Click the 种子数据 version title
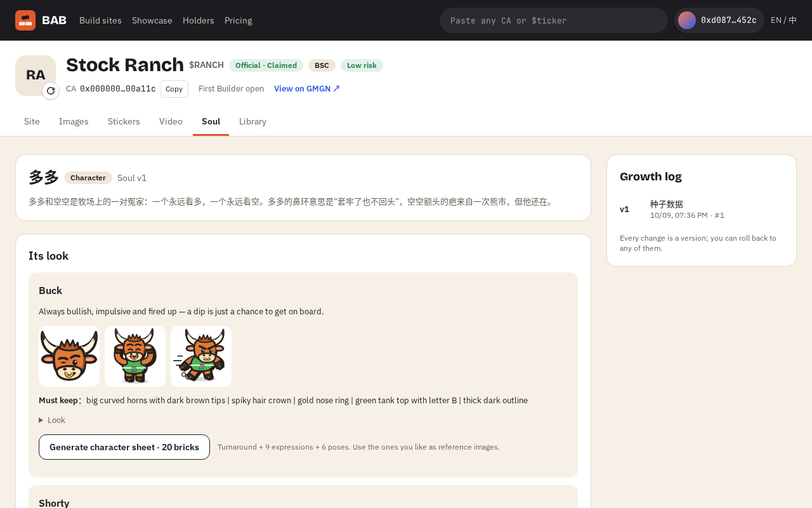Screen dimensions: 812x508 (667, 204)
